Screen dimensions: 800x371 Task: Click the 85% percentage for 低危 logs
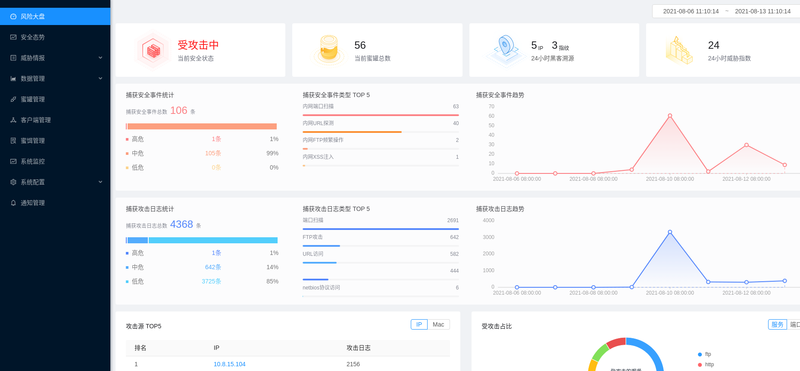[x=273, y=281]
